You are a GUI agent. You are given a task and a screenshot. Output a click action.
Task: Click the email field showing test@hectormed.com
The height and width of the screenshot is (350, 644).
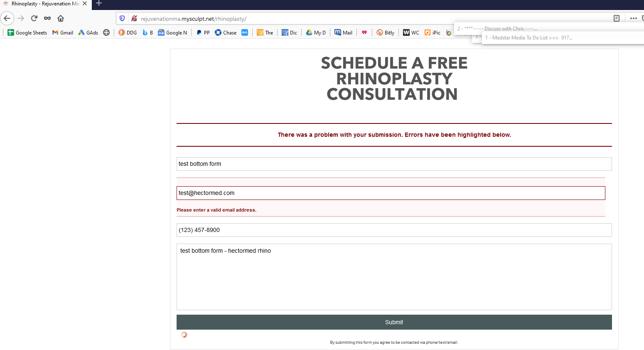pos(391,193)
